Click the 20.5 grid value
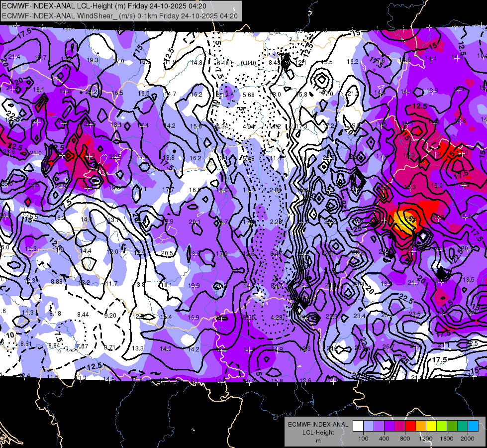Viewport: 487px width, 448px height. (167, 253)
